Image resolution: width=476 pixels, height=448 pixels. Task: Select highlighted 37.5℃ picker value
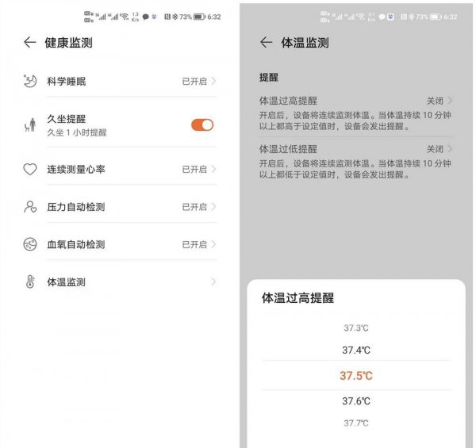[x=356, y=376]
